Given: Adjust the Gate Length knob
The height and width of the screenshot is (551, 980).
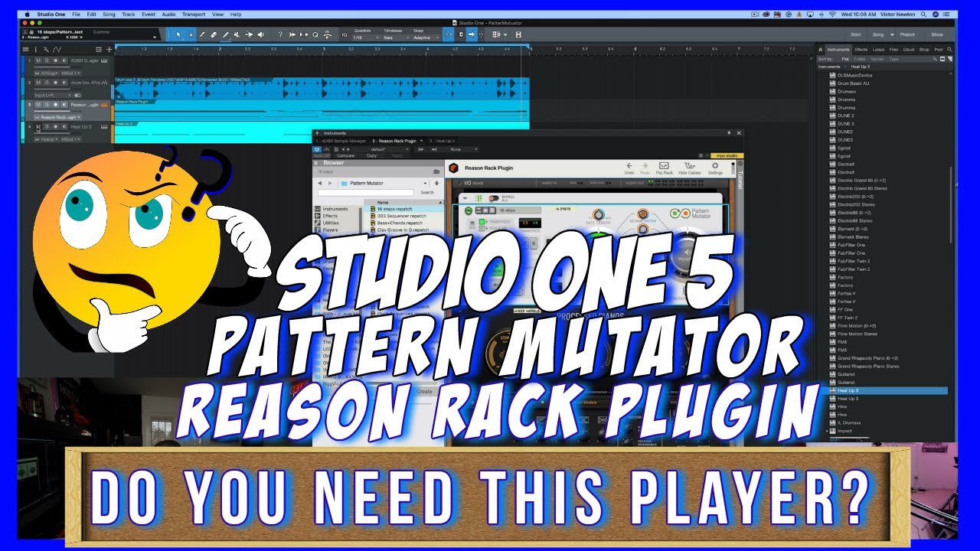Looking at the screenshot, I should (x=598, y=214).
